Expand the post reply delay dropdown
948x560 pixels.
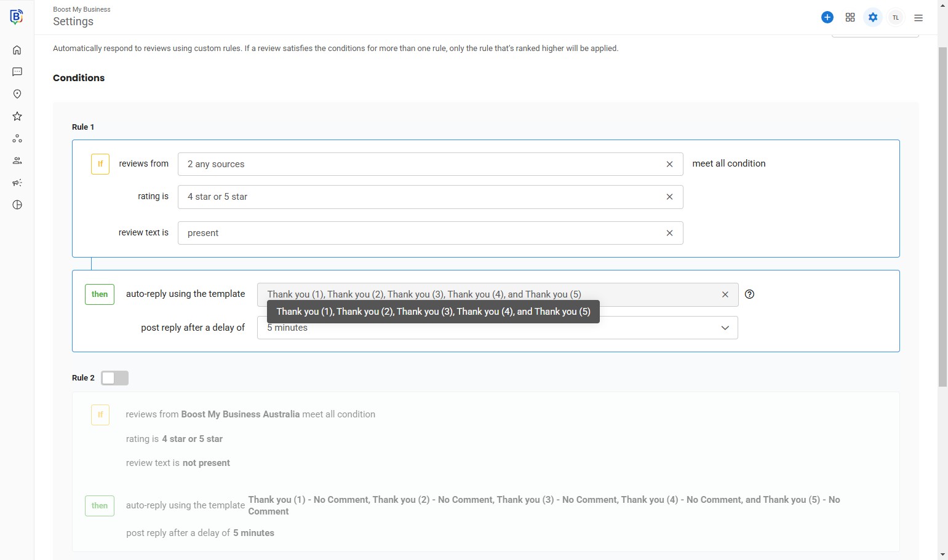pyautogui.click(x=725, y=328)
